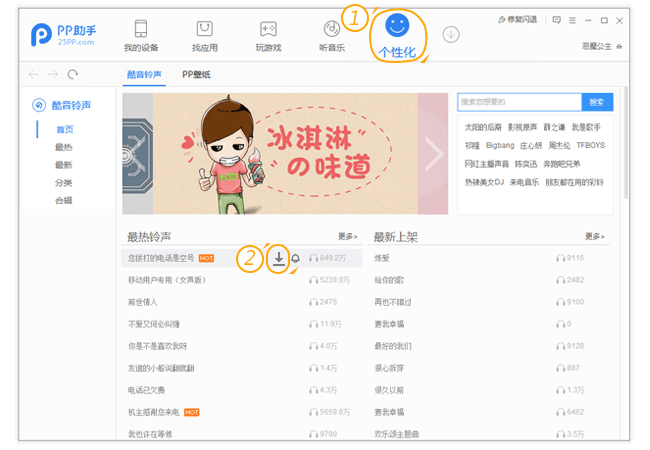This screenshot has height=450, width=650.
Task: Select ringtone 你是不是喜欢我呀
Action: click(x=158, y=346)
